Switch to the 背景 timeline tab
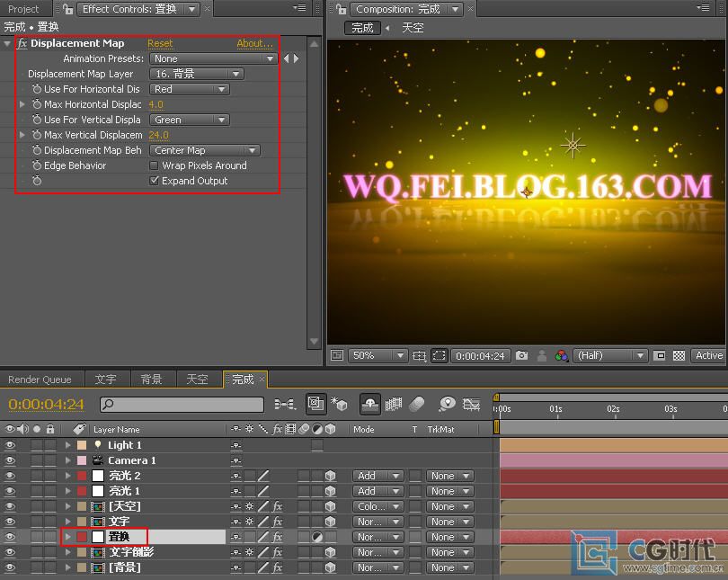The width and height of the screenshot is (728, 580). 151,379
